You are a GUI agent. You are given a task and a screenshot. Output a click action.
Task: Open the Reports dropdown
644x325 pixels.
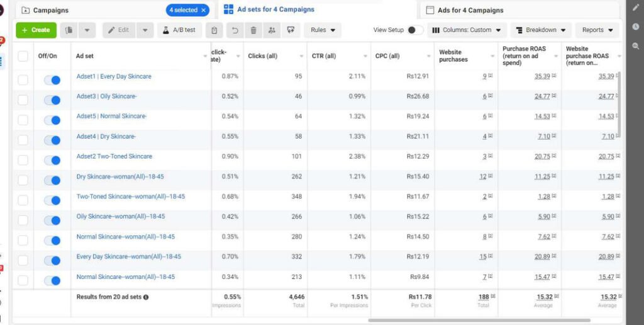coord(597,30)
